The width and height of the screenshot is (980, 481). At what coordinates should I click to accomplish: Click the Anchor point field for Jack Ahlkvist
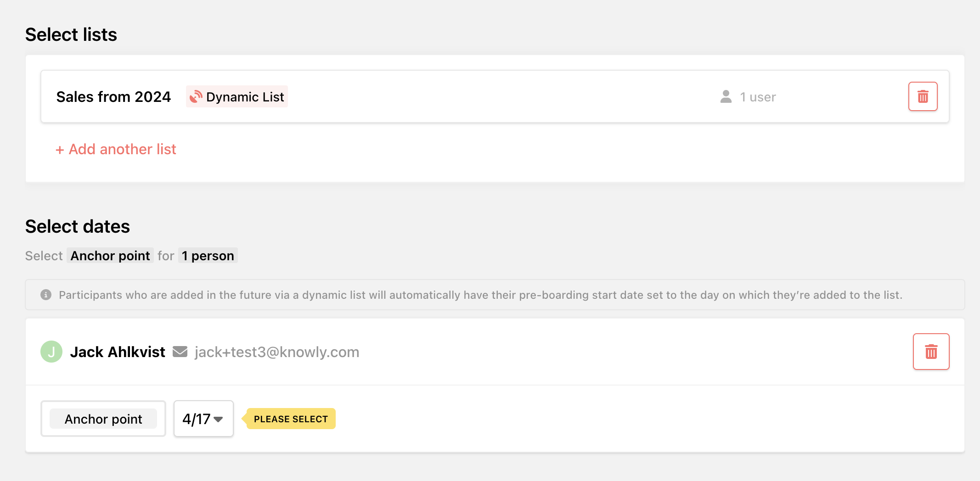click(x=103, y=419)
